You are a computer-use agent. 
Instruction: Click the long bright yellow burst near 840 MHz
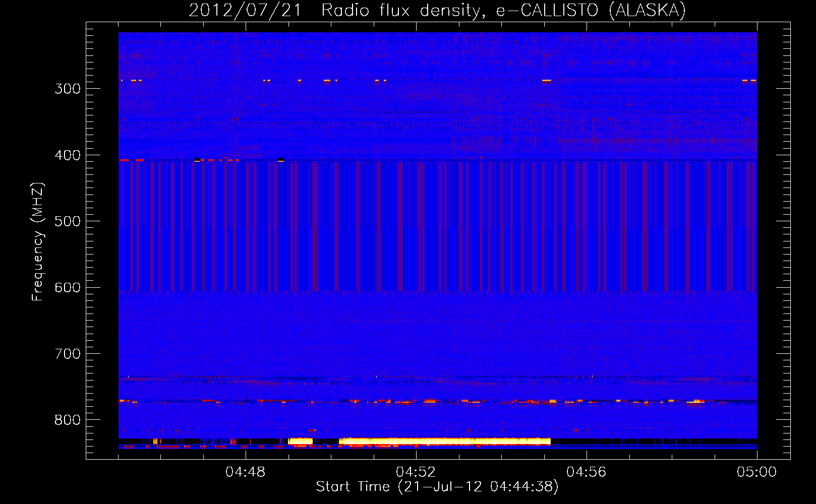445,442
